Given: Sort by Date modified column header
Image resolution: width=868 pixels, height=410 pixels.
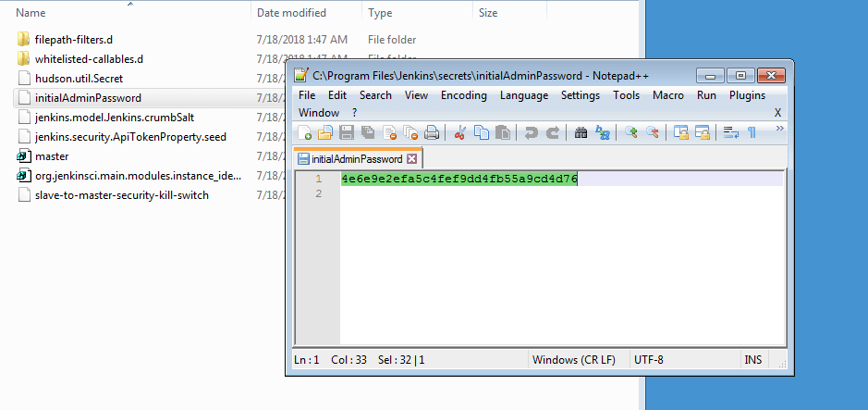Looking at the screenshot, I should point(306,12).
